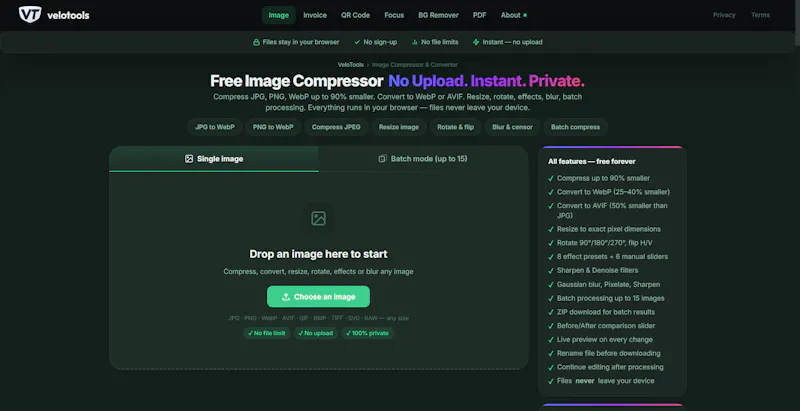Open the BG Remover nav tab
Image resolution: width=800 pixels, height=411 pixels.
click(x=438, y=15)
